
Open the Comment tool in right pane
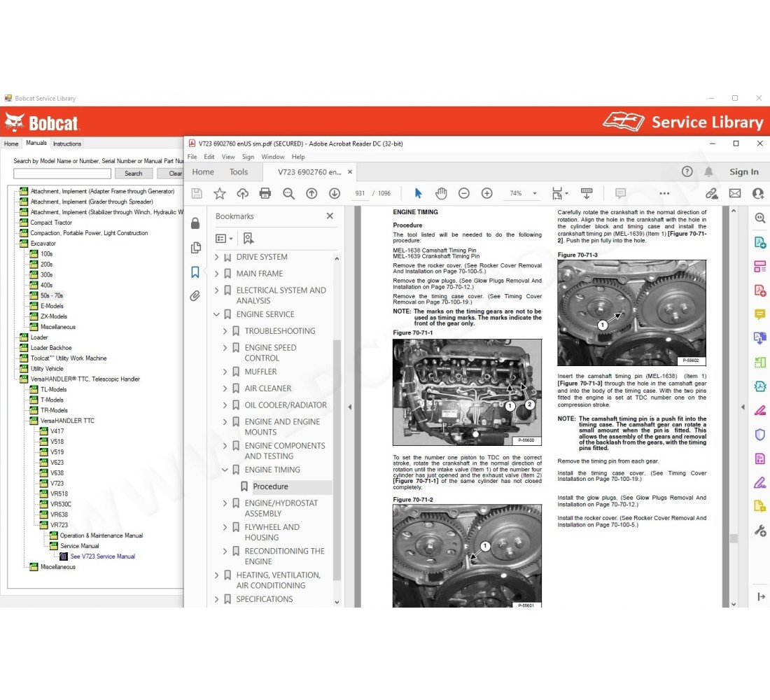(x=759, y=314)
